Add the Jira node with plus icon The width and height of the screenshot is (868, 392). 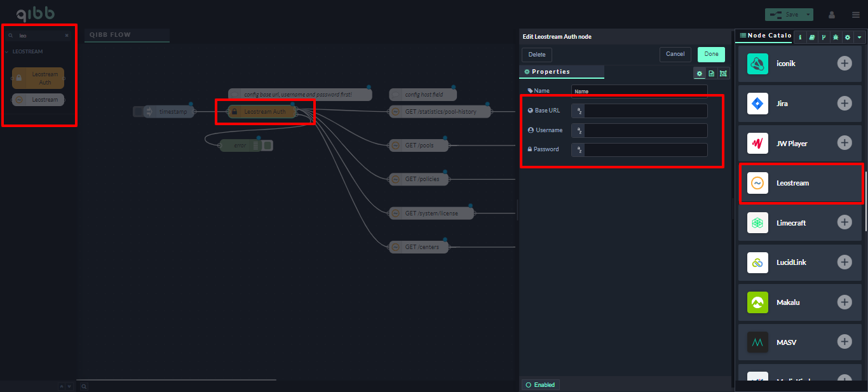[x=844, y=103]
